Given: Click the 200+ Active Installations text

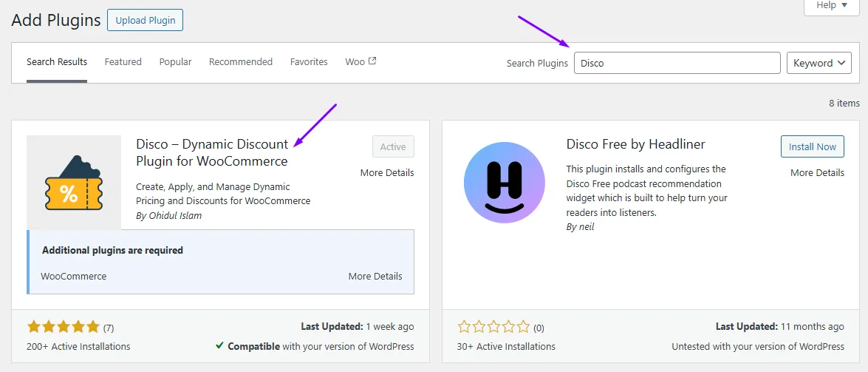Looking at the screenshot, I should (x=78, y=347).
